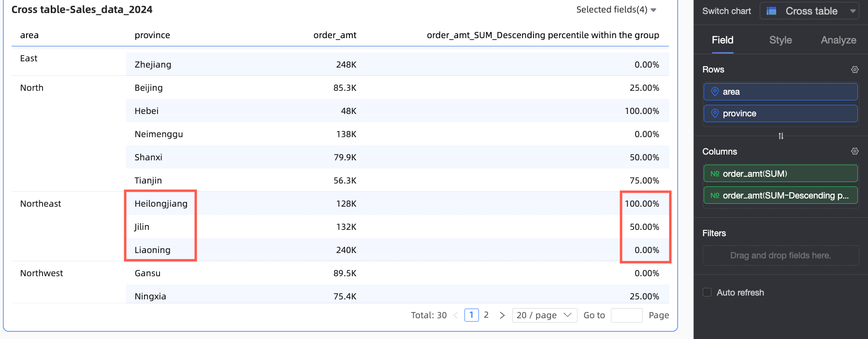Image resolution: width=868 pixels, height=339 pixels.
Task: Click the Northeast area cell
Action: tap(41, 204)
